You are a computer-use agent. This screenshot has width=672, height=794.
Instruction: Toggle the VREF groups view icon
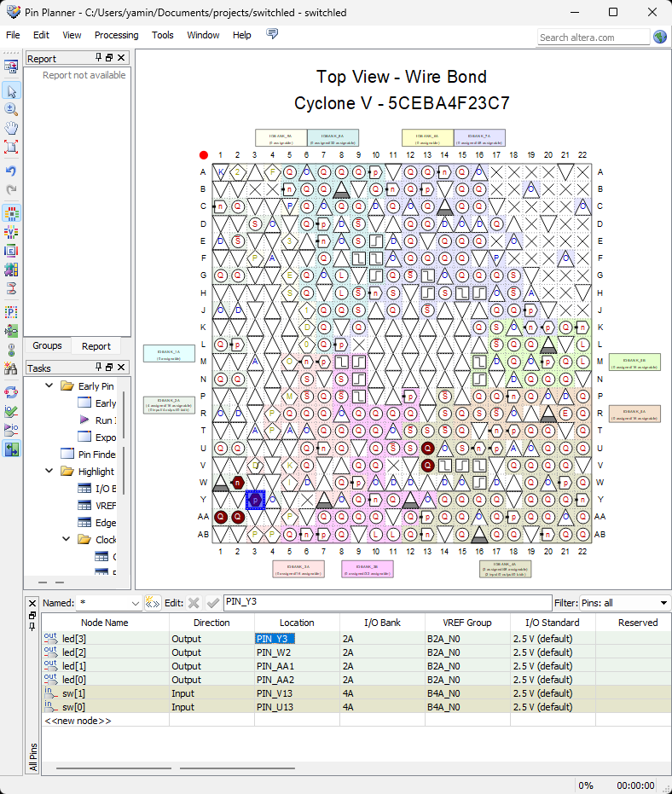point(12,232)
